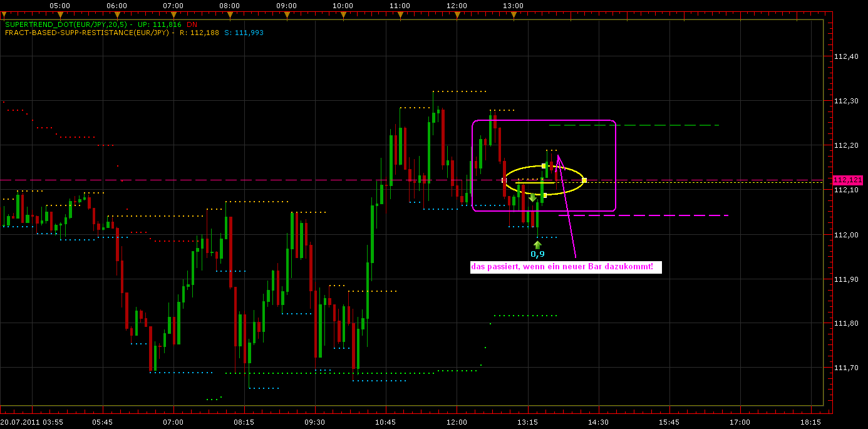Click the 05:45 bottom time label

[103, 422]
